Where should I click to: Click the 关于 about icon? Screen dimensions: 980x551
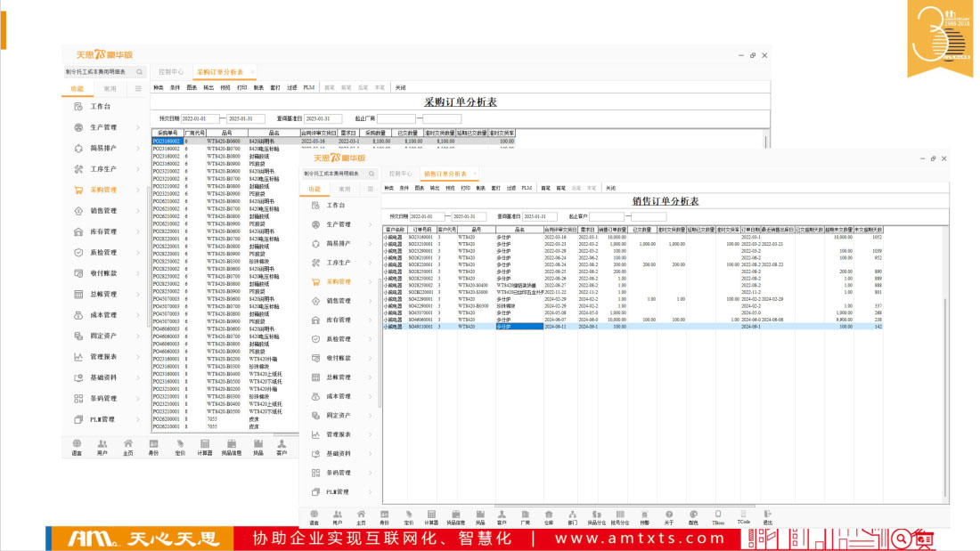click(669, 517)
